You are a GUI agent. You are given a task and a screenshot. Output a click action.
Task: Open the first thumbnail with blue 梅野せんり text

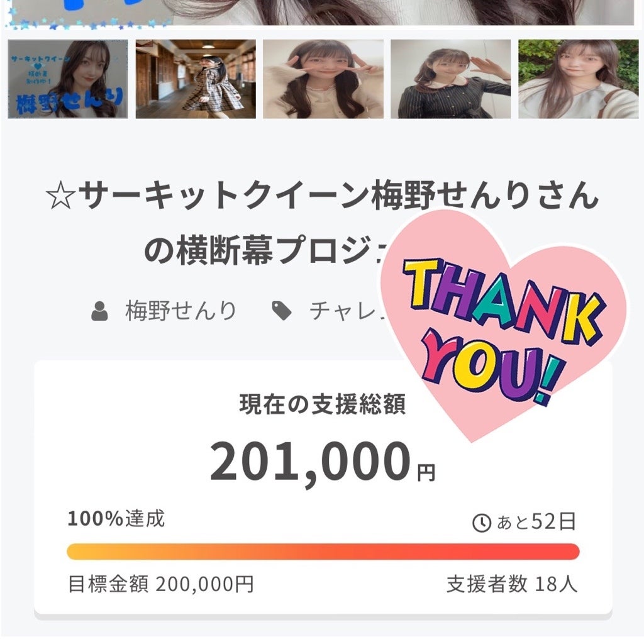68,79
